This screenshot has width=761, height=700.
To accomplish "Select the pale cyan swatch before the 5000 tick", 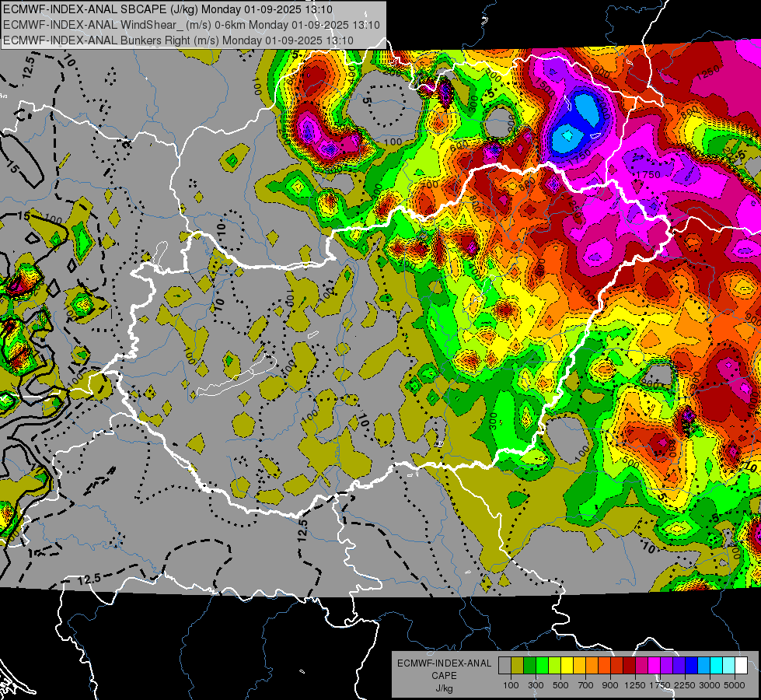I will [x=729, y=666].
